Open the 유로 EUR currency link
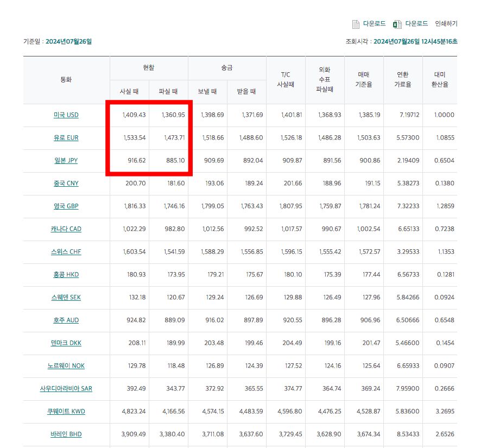 coord(66,137)
